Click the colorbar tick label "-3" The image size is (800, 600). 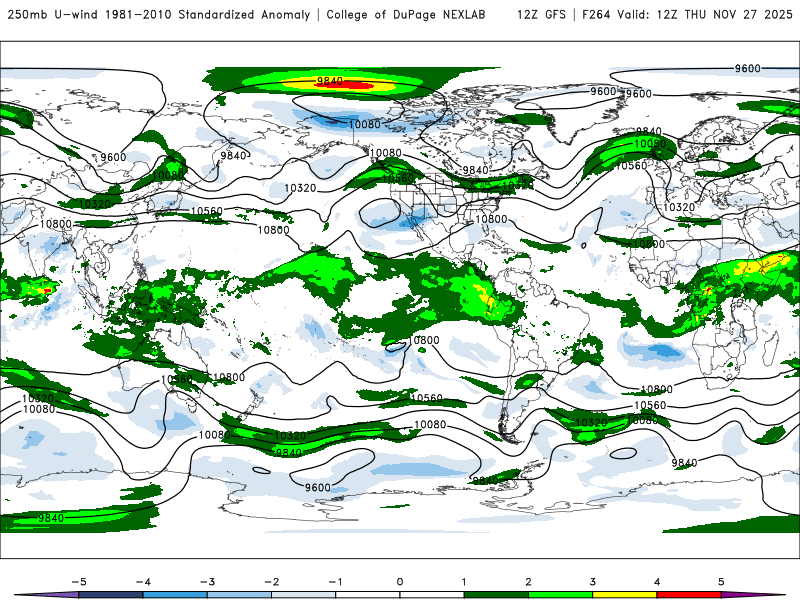click(207, 582)
